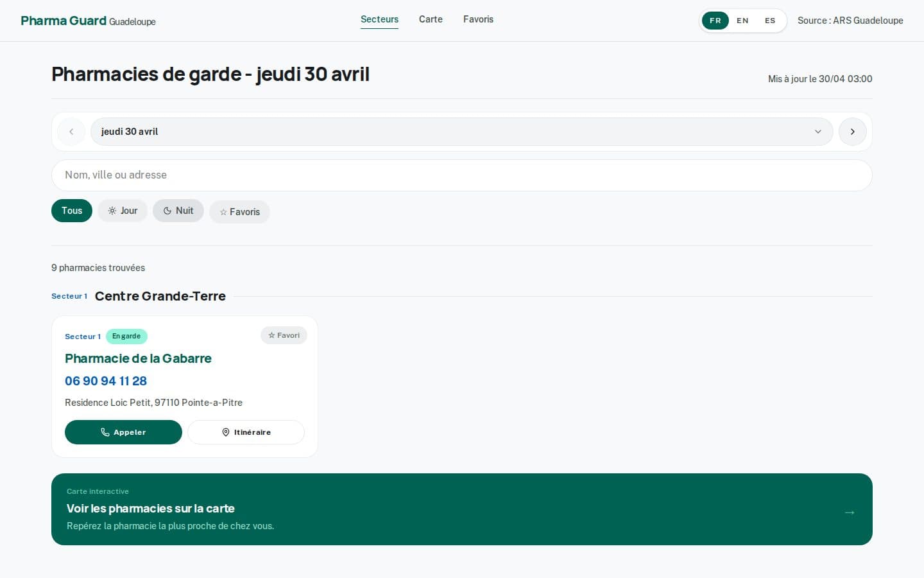
Task: Click the Centre Grande-Terre sector heading
Action: tap(160, 296)
